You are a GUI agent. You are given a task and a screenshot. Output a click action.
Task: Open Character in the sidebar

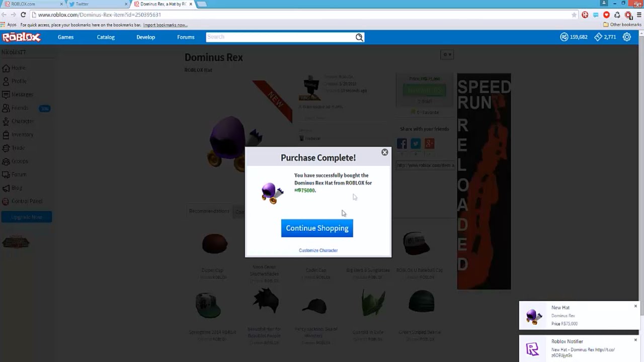pos(18,121)
